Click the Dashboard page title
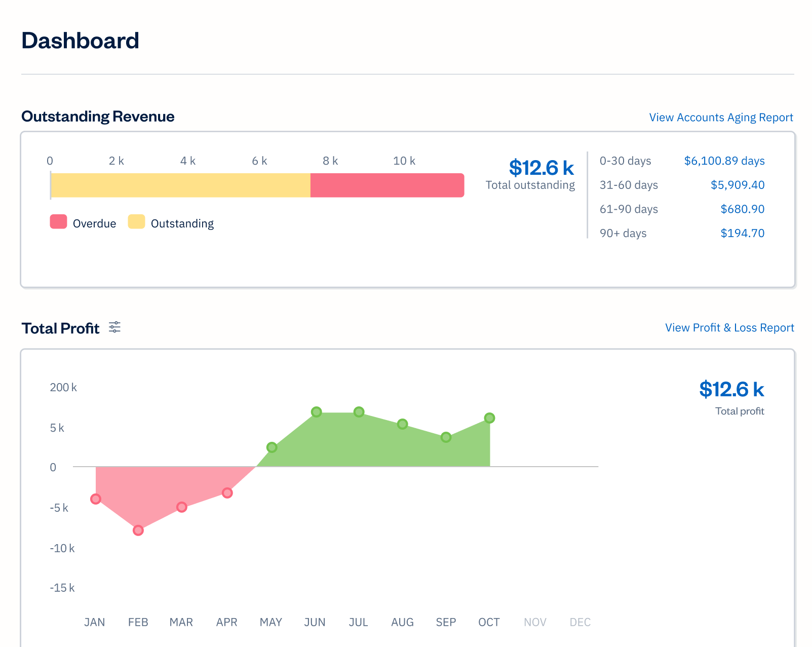 pyautogui.click(x=80, y=41)
